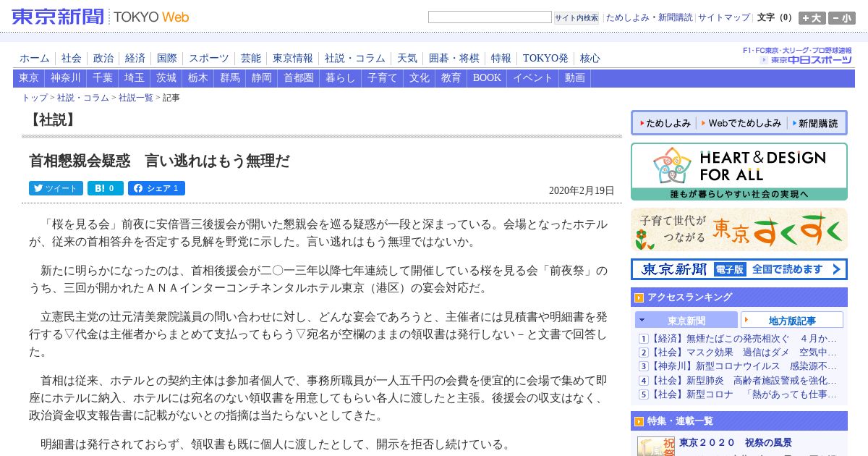The image size is (868, 456).
Task: Open the 政治 section
Action: pyautogui.click(x=103, y=58)
